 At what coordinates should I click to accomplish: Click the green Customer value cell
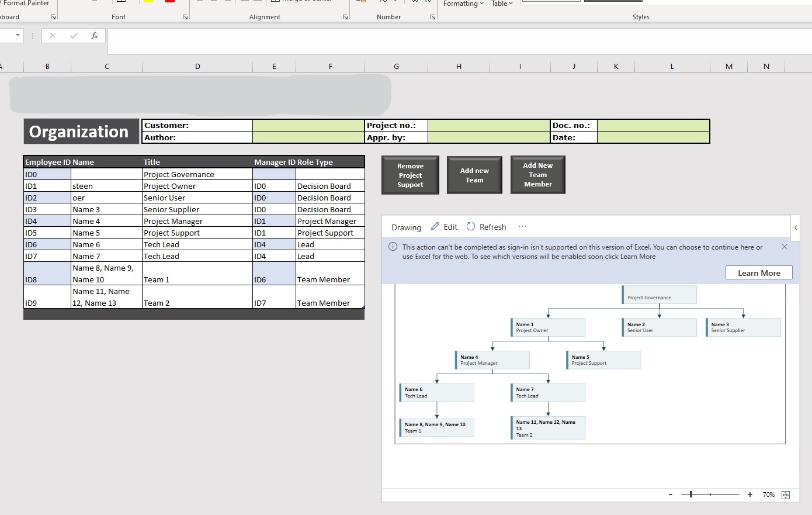point(308,125)
